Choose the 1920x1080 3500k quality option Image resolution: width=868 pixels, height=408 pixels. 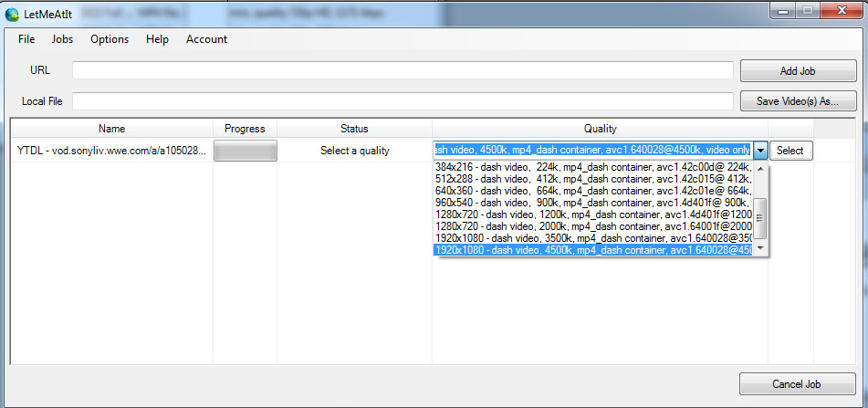point(593,238)
